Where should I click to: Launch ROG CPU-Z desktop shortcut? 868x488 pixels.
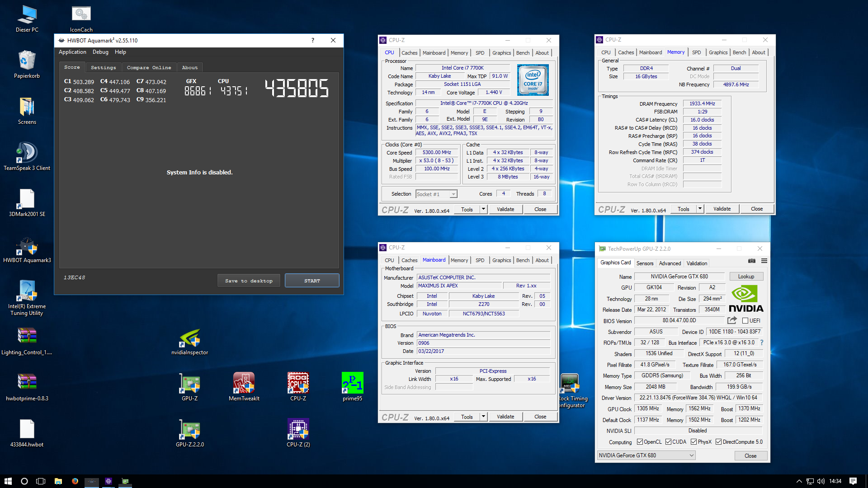coord(298,387)
